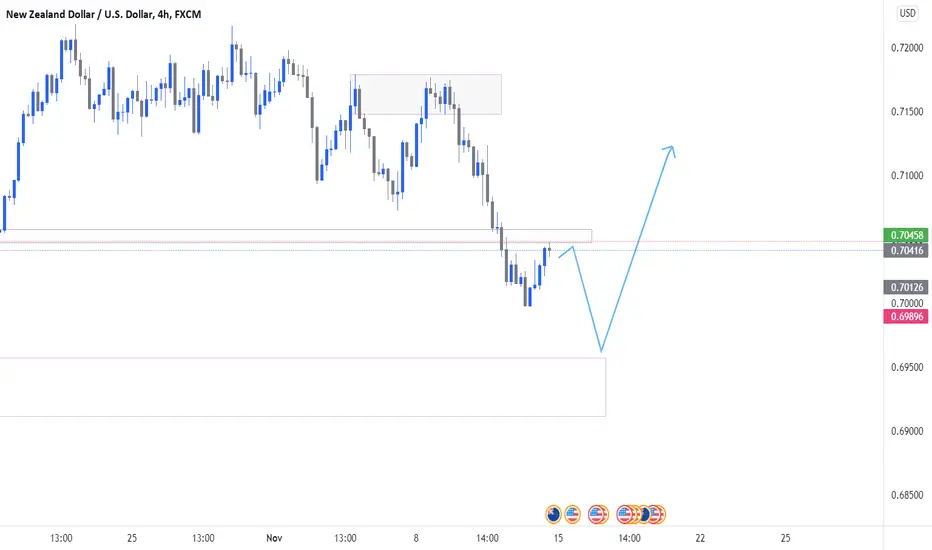Viewport: 932px width, 550px height.
Task: Click the 22 date on time axis
Action: pos(700,538)
